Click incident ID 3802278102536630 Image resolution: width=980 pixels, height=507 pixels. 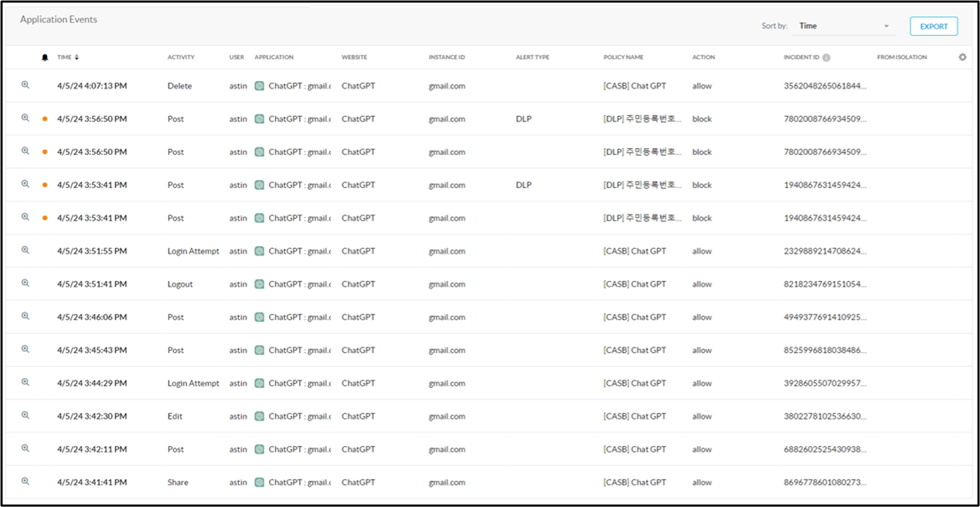pyautogui.click(x=825, y=416)
